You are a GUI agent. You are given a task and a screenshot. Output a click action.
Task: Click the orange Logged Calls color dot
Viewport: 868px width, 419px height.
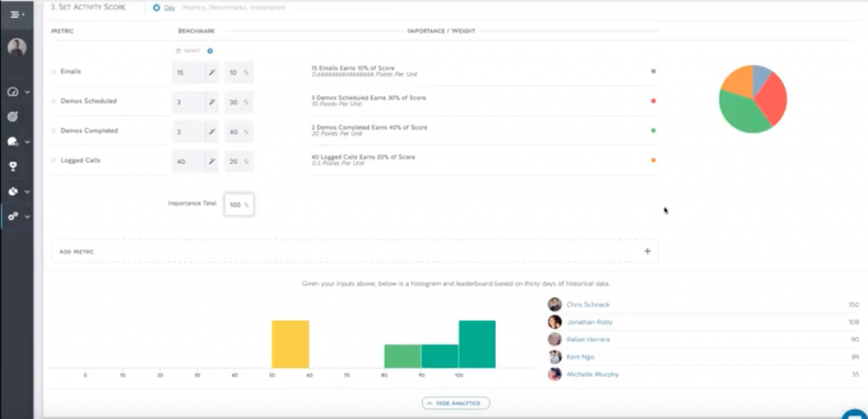coord(654,160)
